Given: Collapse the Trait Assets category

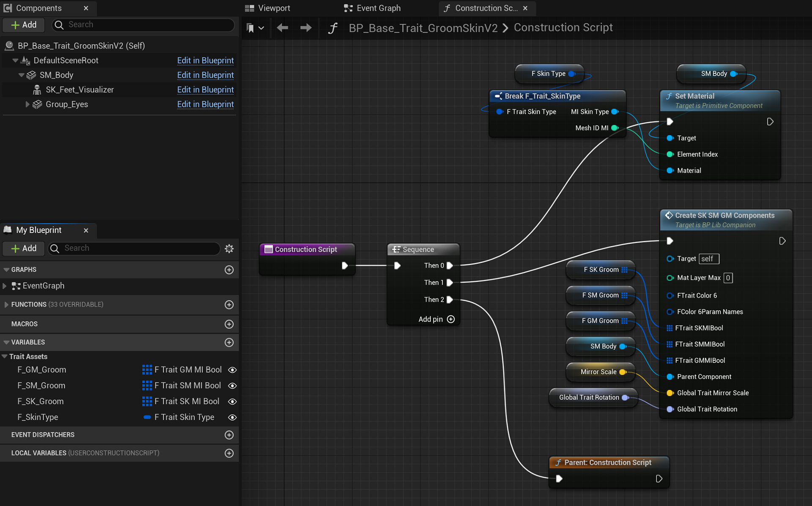Looking at the screenshot, I should 5,357.
